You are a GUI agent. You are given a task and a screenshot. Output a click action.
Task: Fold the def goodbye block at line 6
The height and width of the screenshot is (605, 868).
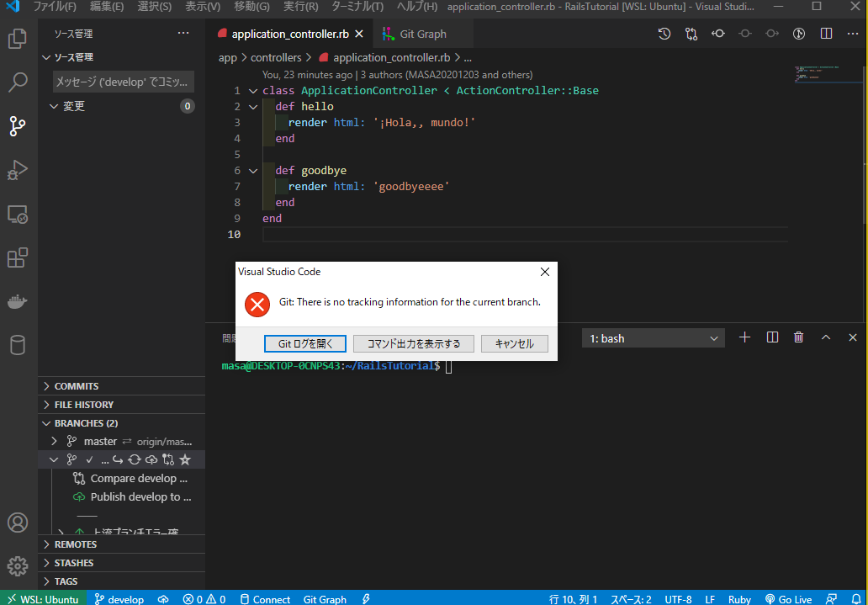point(253,171)
